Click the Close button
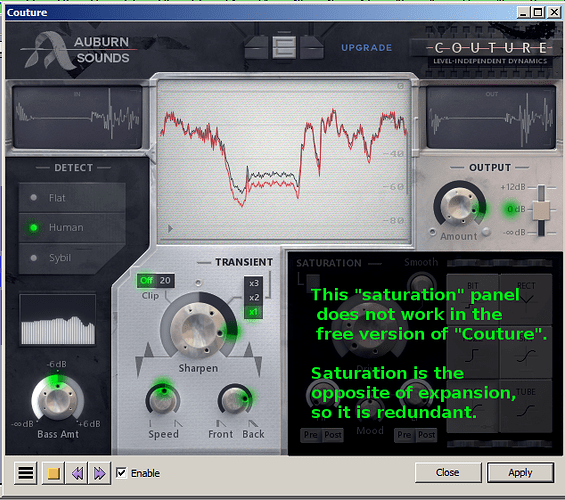This screenshot has height=500, width=565. click(x=448, y=472)
